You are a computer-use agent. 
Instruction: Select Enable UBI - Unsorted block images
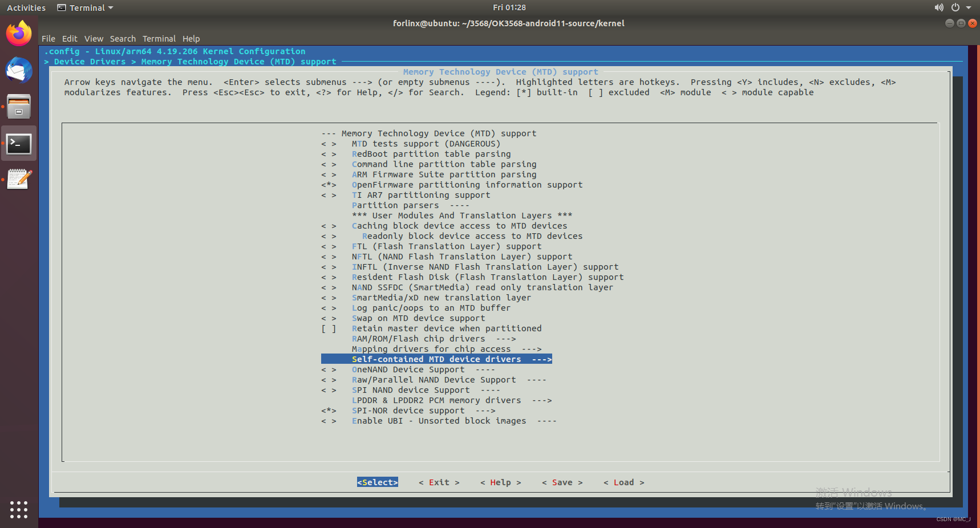coord(439,421)
